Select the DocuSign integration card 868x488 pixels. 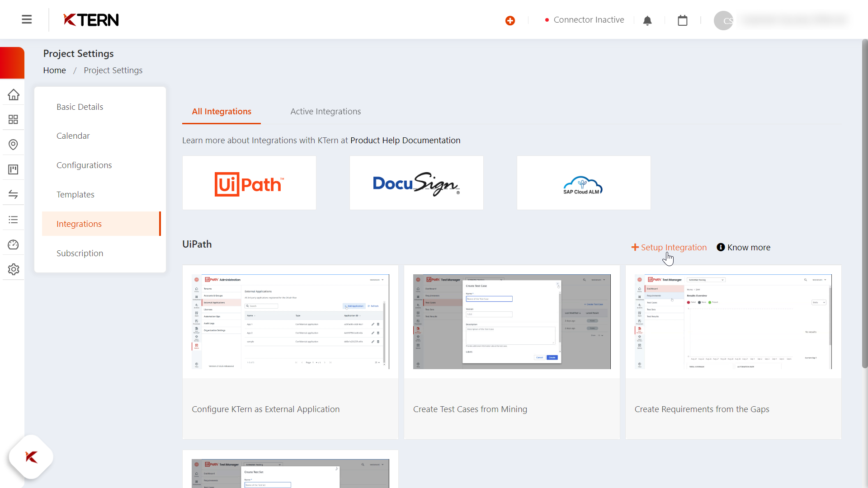pos(416,183)
